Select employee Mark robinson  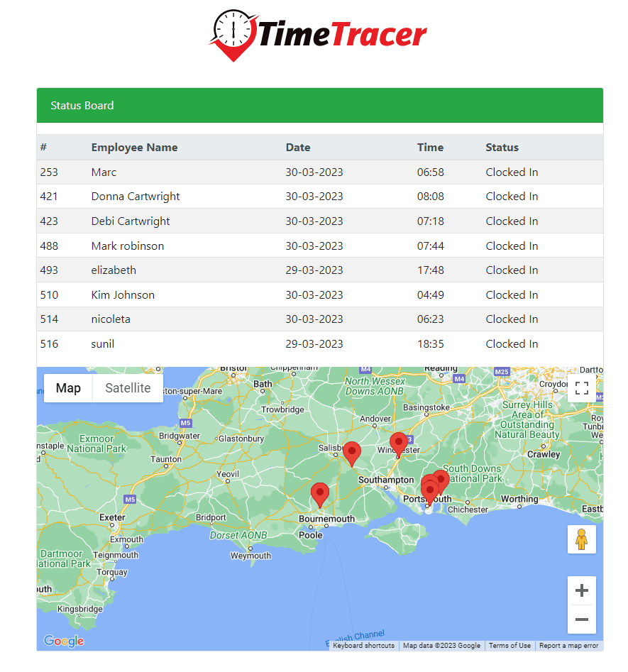127,246
